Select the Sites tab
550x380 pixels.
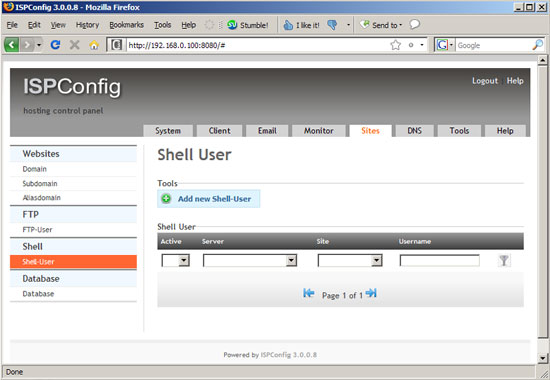370,131
